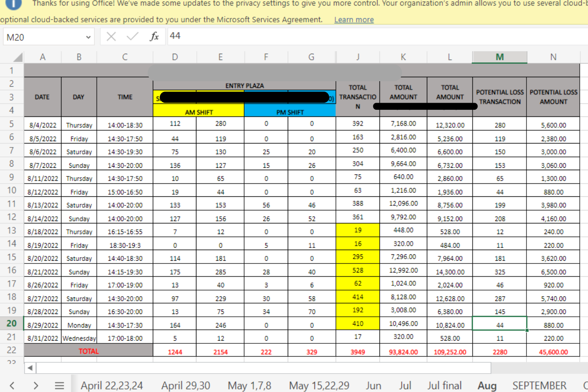This screenshot has height=392, width=588.
Task: Select row 20 header
Action: 12,324
